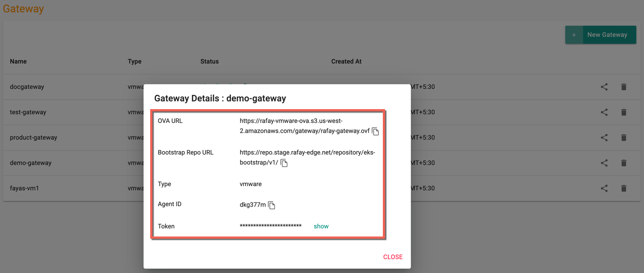Click the OVA URL field label

[170, 121]
